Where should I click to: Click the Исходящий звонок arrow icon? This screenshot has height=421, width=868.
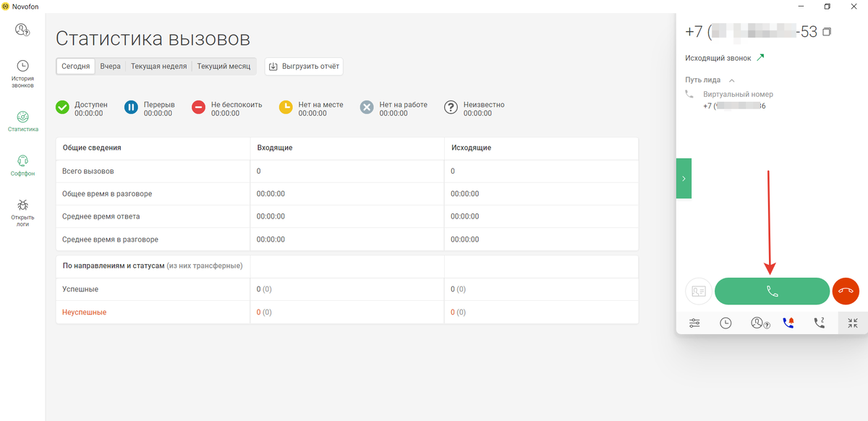tap(760, 58)
